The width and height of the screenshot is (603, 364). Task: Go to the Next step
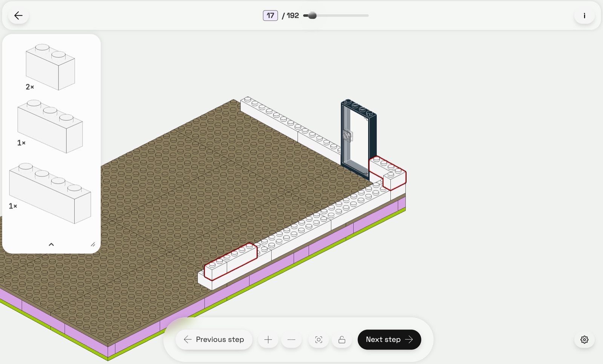point(389,340)
